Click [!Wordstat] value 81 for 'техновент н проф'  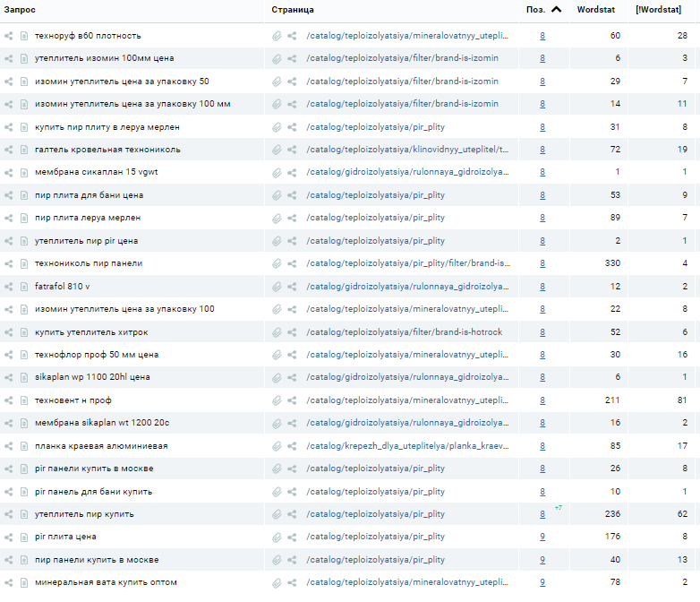point(682,400)
